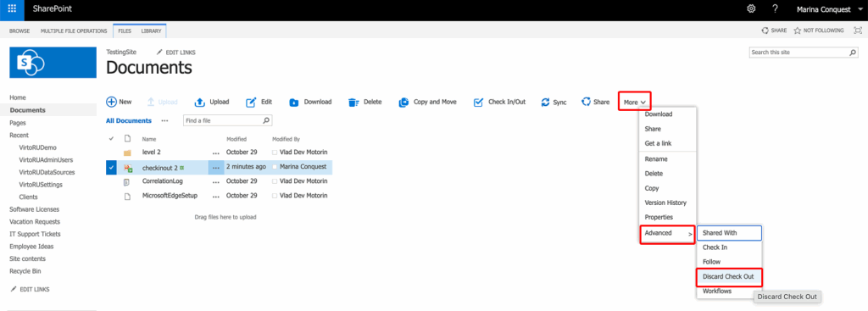Open Recycle Bin link
Image resolution: width=868 pixels, height=311 pixels.
click(25, 271)
